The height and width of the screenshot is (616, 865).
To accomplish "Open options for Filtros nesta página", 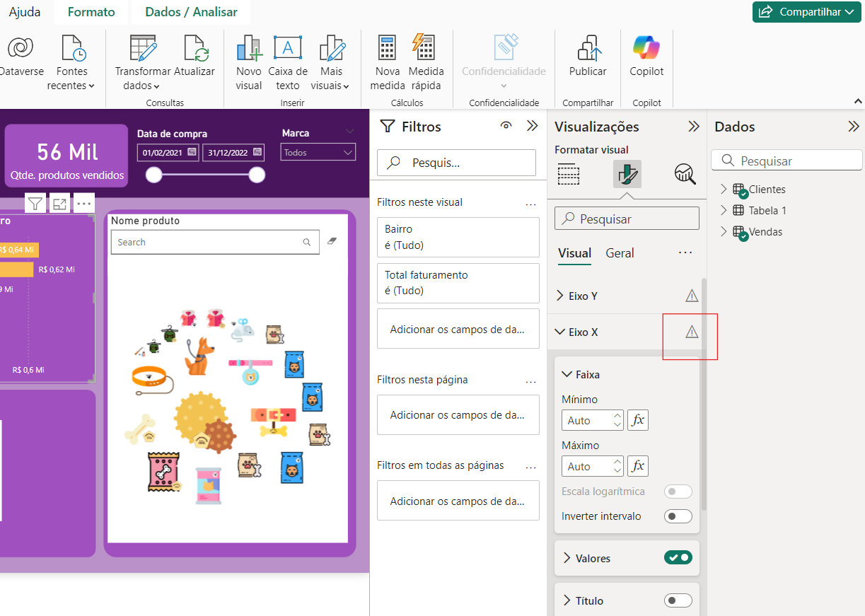I will (531, 380).
